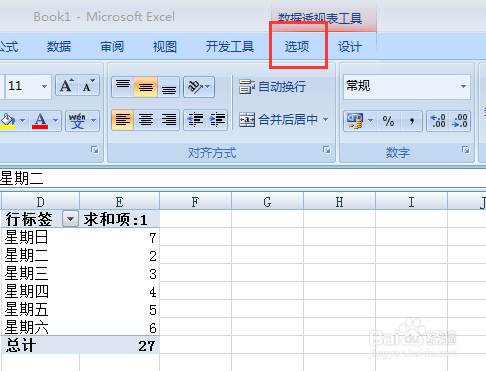Align text left
486x371 pixels.
point(123,119)
